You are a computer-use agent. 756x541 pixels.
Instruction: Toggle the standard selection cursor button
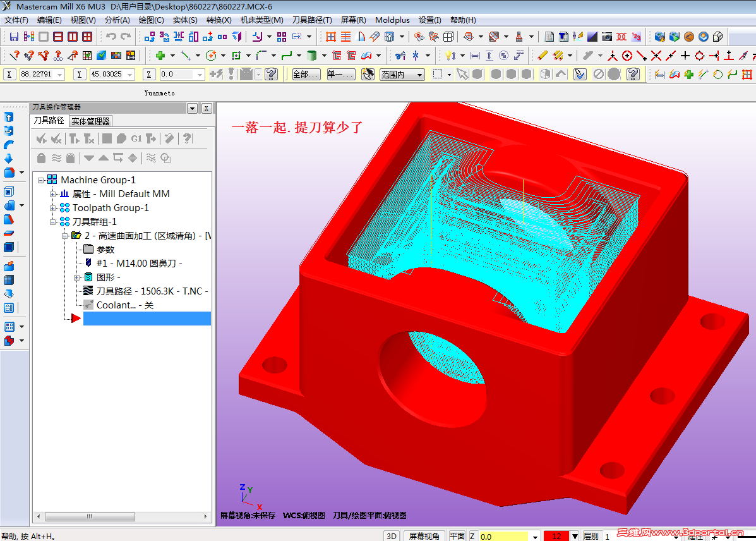click(462, 75)
